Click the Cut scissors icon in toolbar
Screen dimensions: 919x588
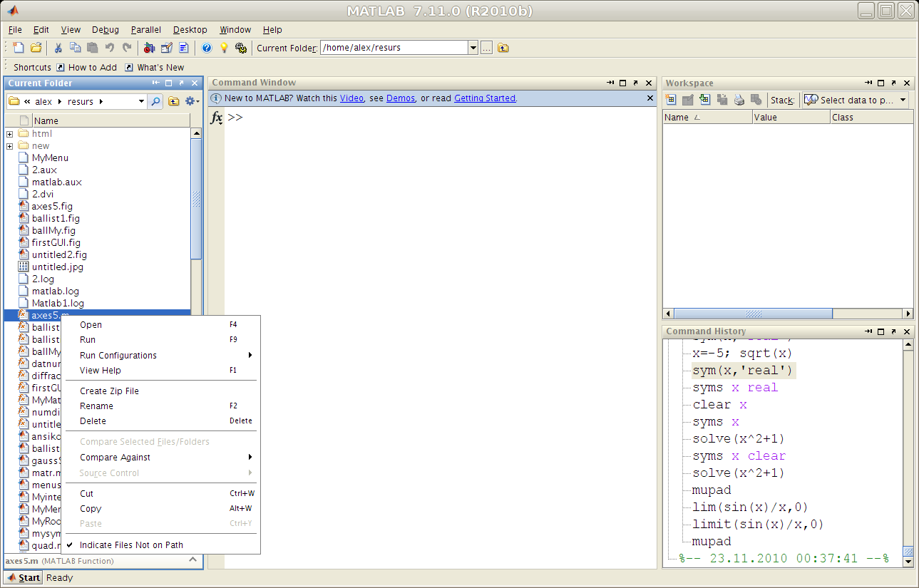[58, 48]
